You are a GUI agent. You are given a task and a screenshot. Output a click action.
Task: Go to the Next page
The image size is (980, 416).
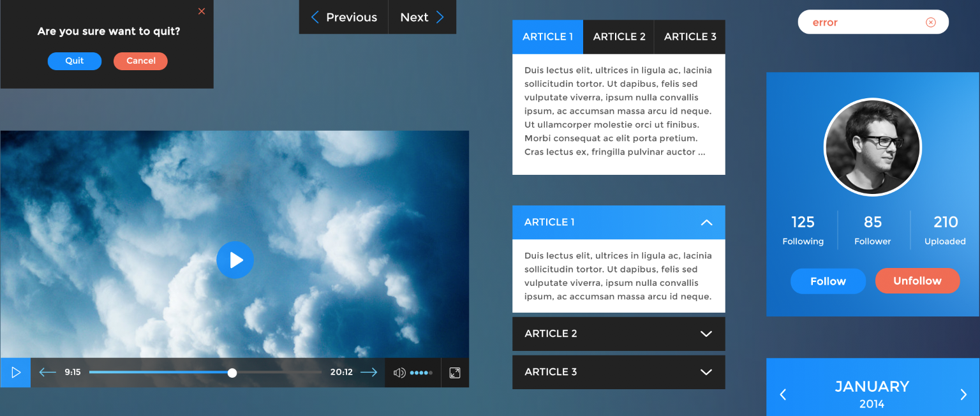coord(422,17)
